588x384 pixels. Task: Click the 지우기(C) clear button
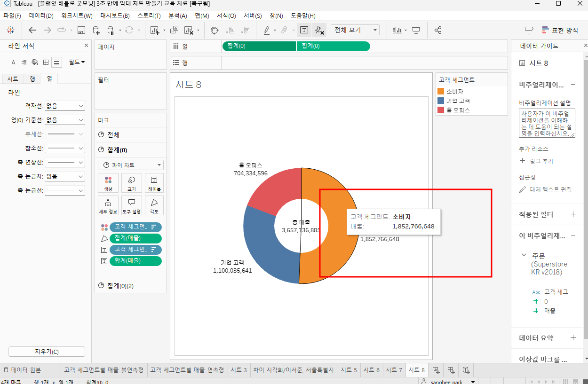coord(47,352)
